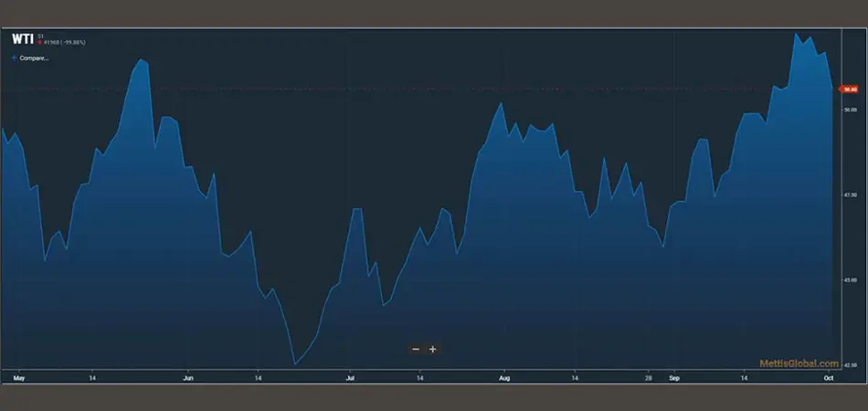Click the 28 date label before Sep

(648, 376)
